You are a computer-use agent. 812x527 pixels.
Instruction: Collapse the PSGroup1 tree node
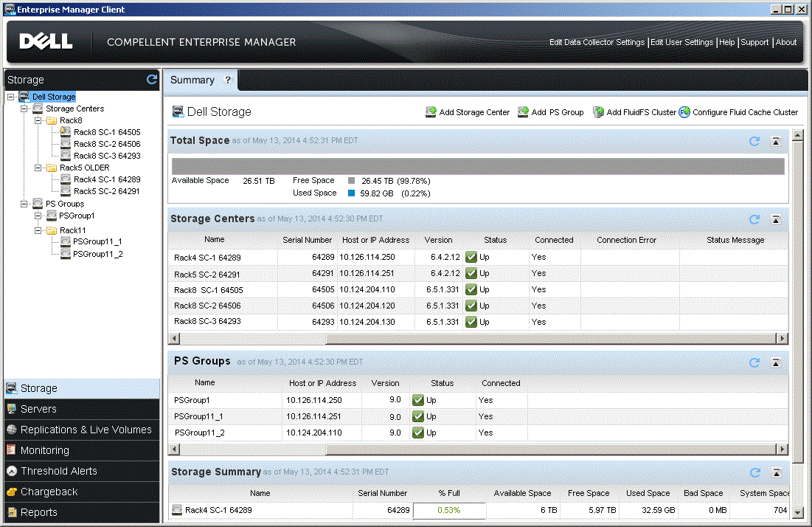[38, 216]
